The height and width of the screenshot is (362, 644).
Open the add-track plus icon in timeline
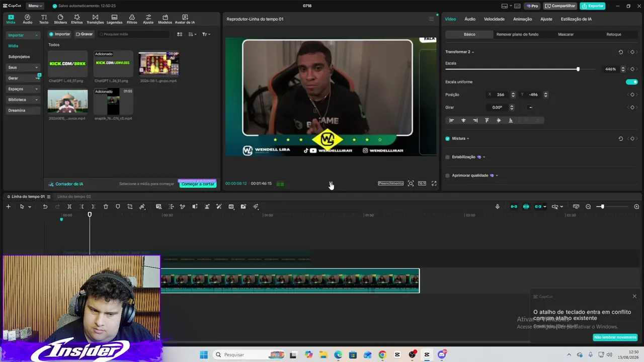8,207
